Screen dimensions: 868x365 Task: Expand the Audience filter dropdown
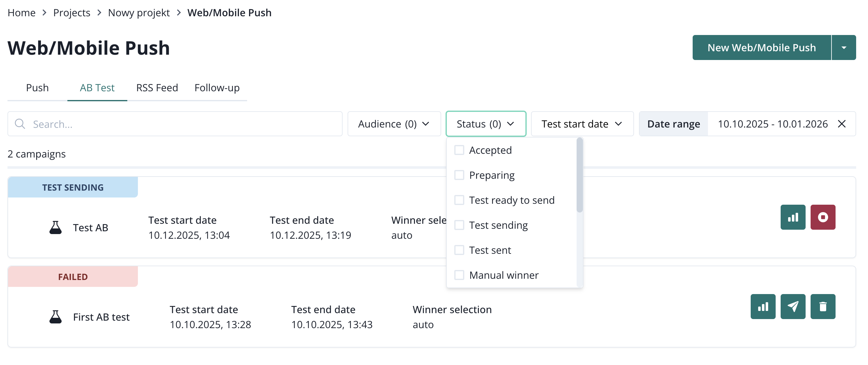pyautogui.click(x=393, y=124)
